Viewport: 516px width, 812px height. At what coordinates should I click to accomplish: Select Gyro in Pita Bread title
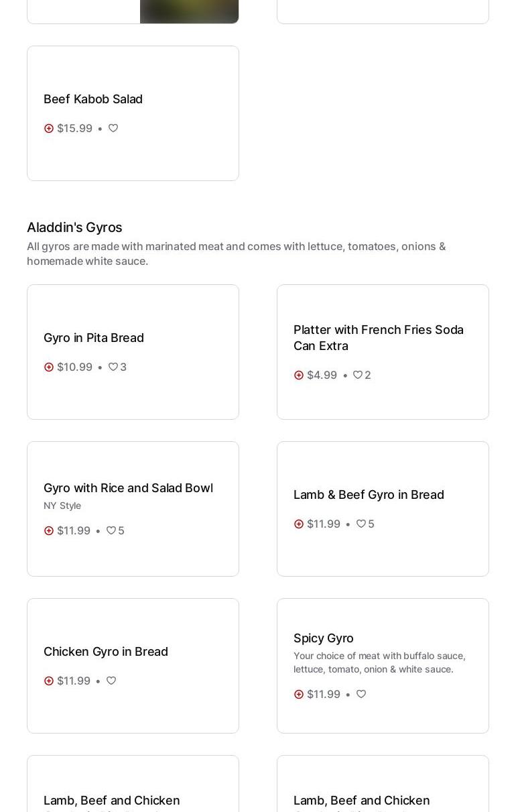pyautogui.click(x=94, y=338)
